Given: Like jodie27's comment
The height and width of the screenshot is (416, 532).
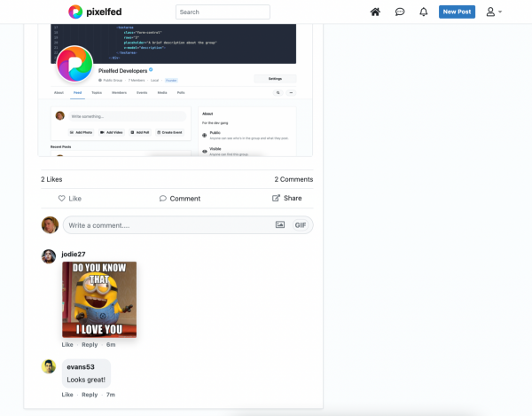Looking at the screenshot, I should pos(67,344).
